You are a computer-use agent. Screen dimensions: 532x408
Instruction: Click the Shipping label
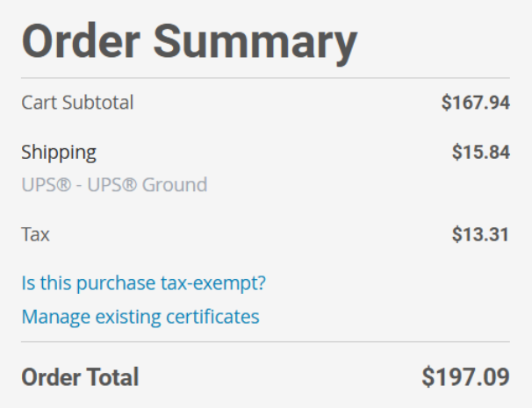coord(59,152)
